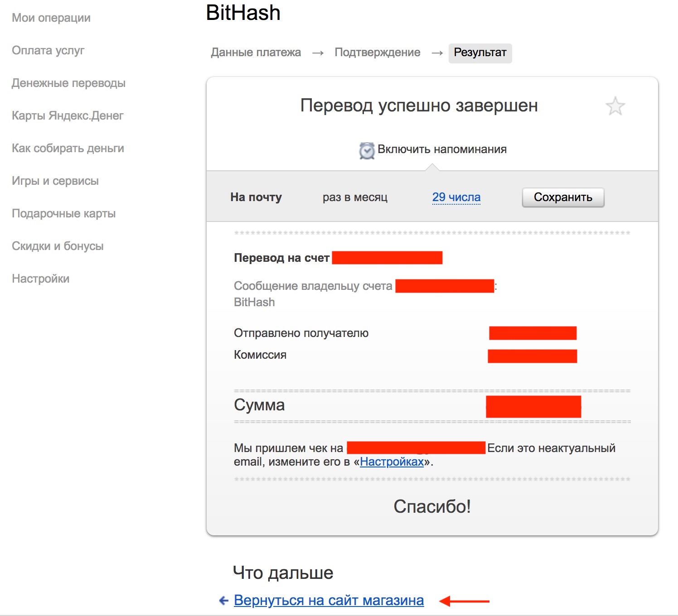Select the Результат step
This screenshot has height=616, width=678.
[480, 53]
